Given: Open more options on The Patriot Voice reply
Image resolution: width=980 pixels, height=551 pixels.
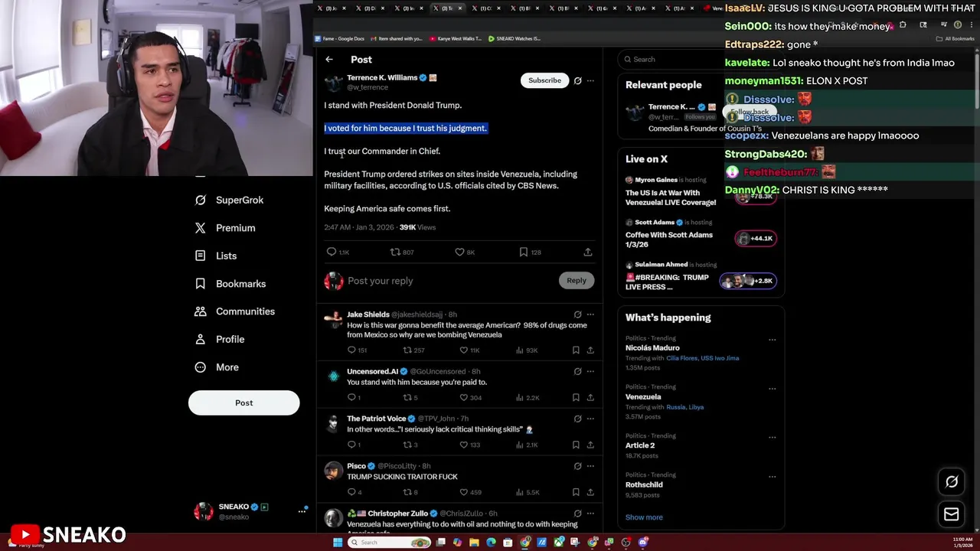Looking at the screenshot, I should click(590, 419).
